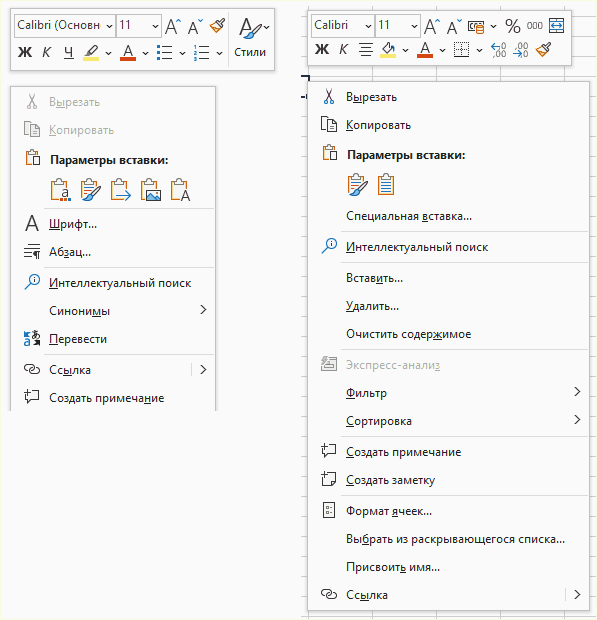Click numbered list icon in Word toolbar
Screen dimensions: 597x620
pos(202,52)
